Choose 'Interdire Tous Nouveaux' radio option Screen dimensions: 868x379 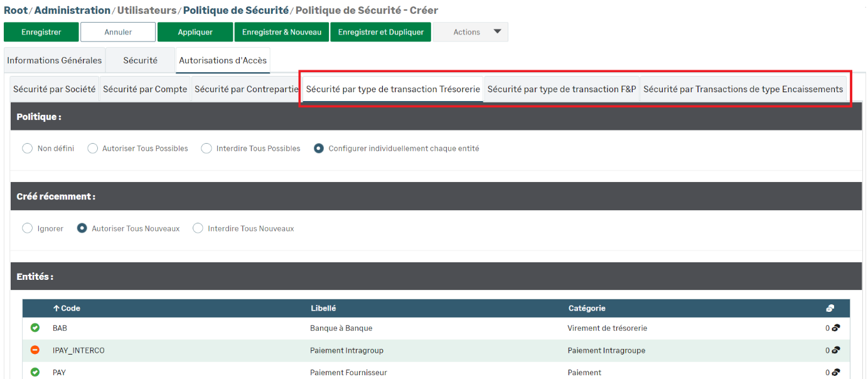(198, 228)
